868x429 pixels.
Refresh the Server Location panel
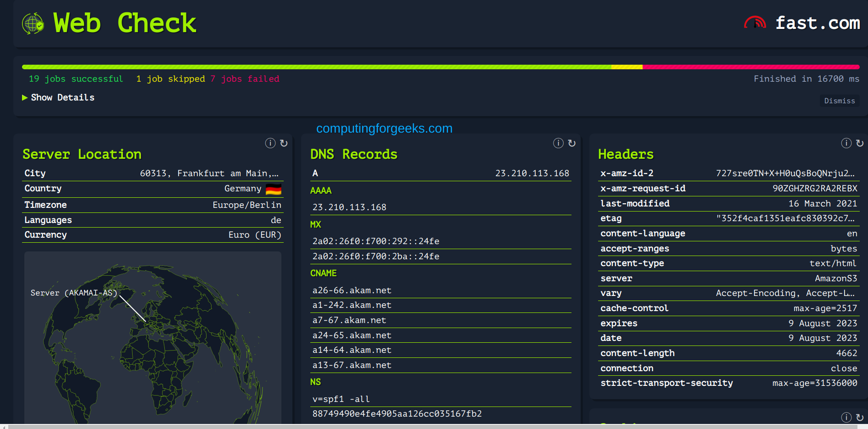284,143
